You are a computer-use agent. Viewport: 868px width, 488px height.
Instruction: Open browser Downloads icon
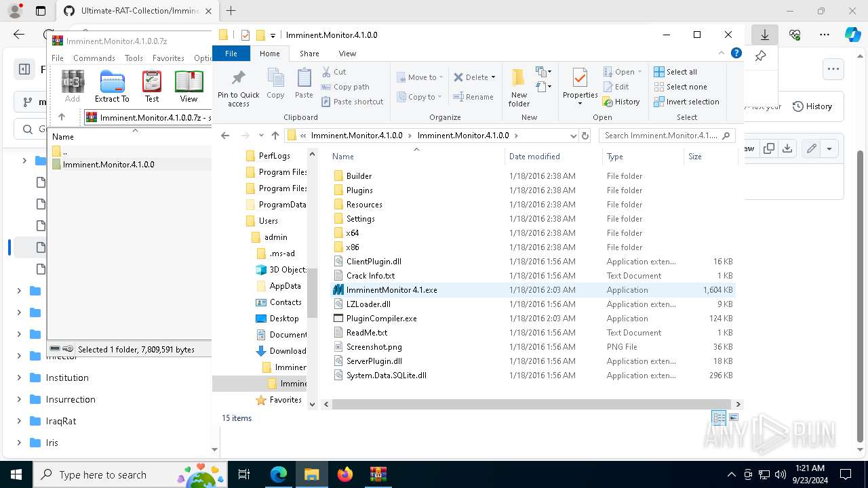(764, 34)
